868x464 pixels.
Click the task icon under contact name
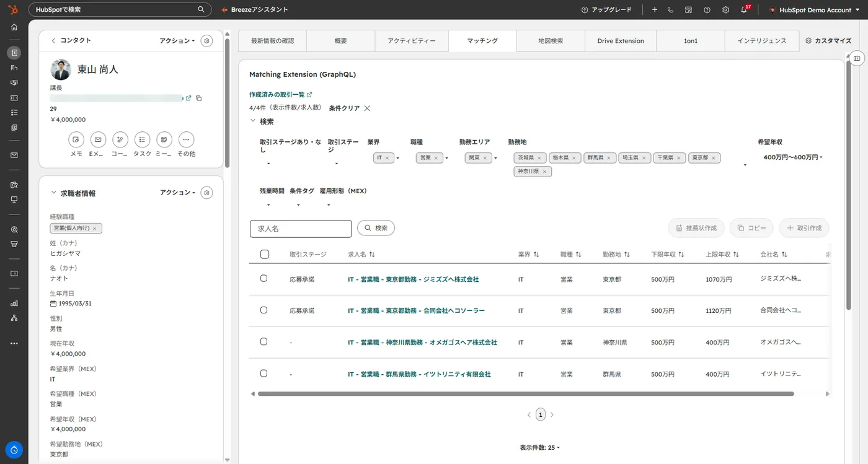[x=142, y=139]
